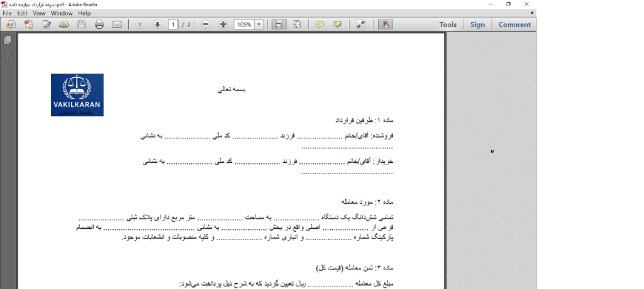Image resolution: width=644 pixels, height=289 pixels.
Task: Toggle fit one full page view
Action: pos(297,25)
